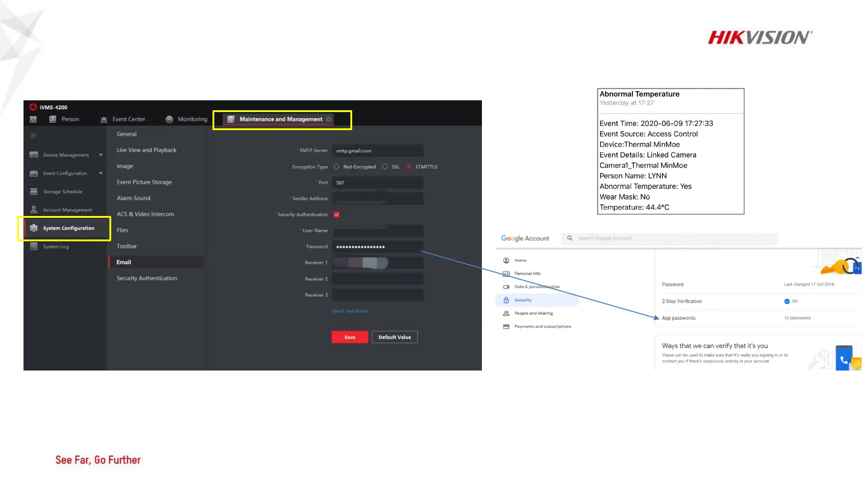The image size is (868, 488).
Task: Click the Device Management icon
Action: (x=34, y=155)
